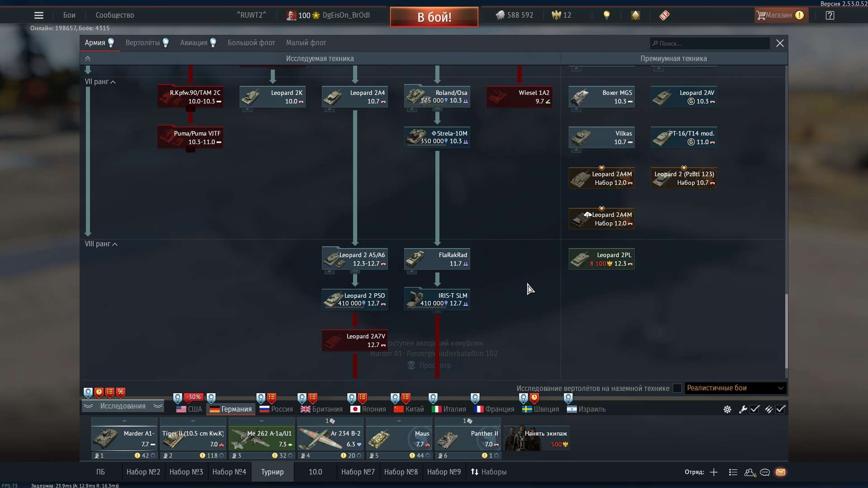The height and width of the screenshot is (488, 868).
Task: Toggle the automatic repair checkbox
Action: point(755,409)
